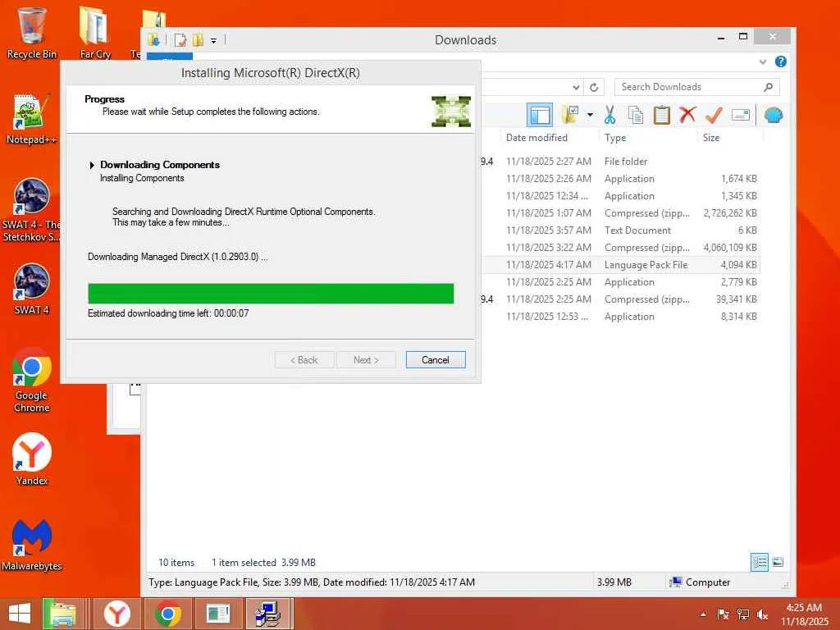This screenshot has height=630, width=840.
Task: Click the '10 items' status text
Action: coord(176,563)
